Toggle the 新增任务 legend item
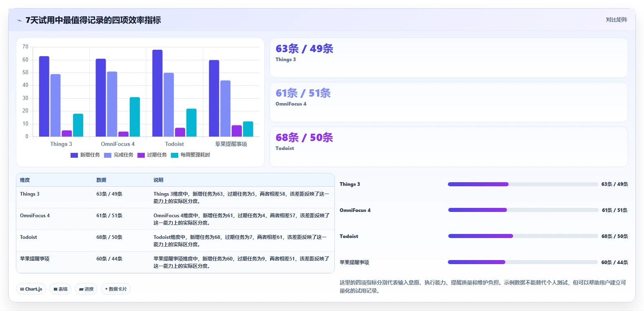 [85, 155]
